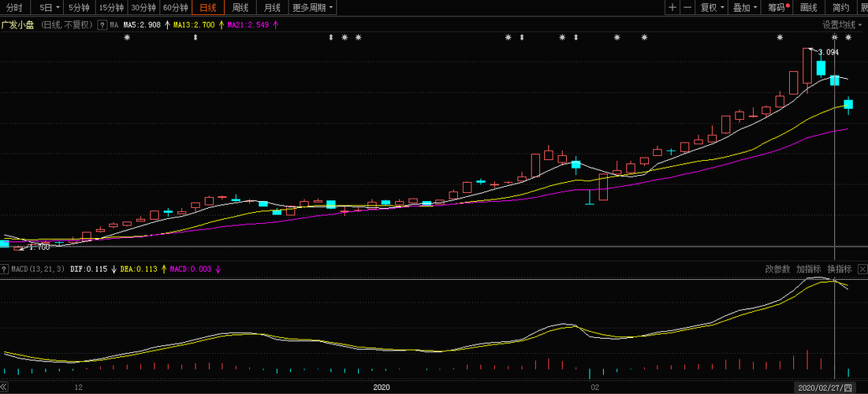Click the magenta MA21:2.549 indicator value
Viewport: 868px width, 394px height.
tap(248, 25)
